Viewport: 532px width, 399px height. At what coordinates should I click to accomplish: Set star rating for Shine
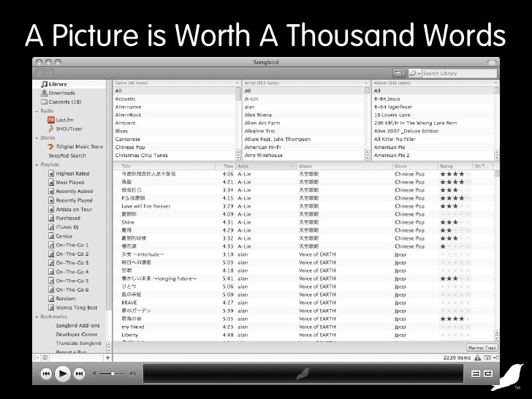coord(455,222)
